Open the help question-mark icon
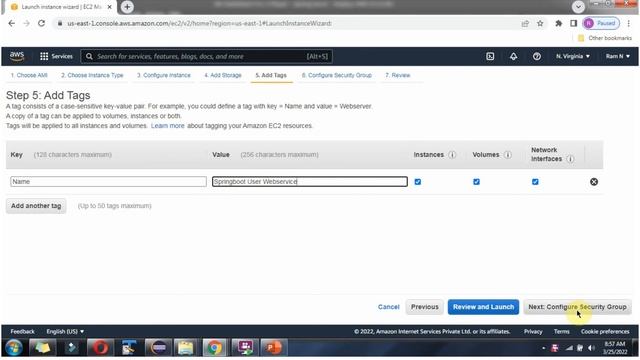This screenshot has width=640, height=360. 537,56
